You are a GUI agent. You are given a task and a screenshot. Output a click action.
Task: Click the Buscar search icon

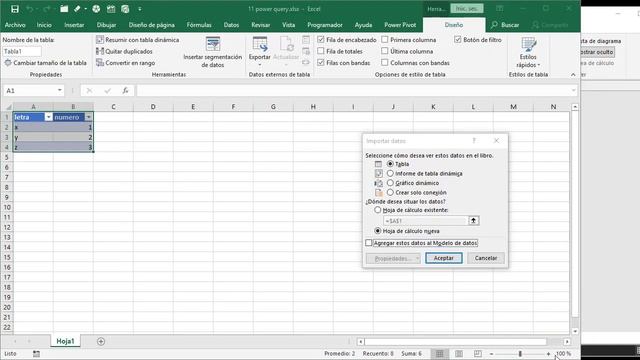(x=494, y=25)
